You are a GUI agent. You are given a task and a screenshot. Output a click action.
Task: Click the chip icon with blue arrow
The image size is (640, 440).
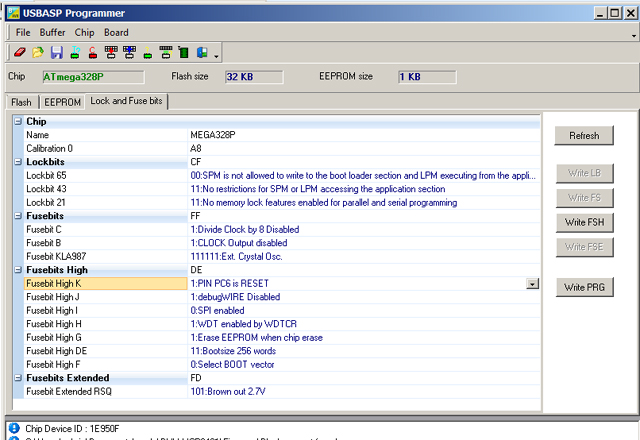click(129, 52)
